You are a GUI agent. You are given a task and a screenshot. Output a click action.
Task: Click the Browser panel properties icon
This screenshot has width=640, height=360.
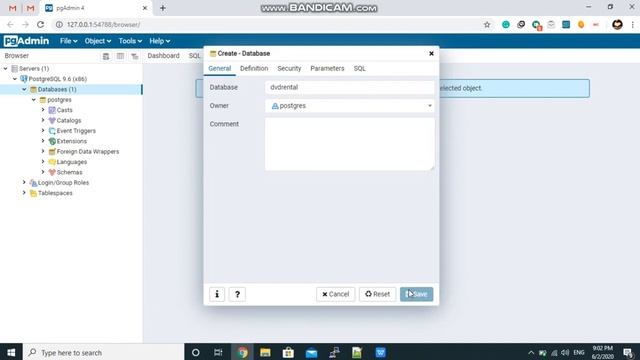pos(106,56)
